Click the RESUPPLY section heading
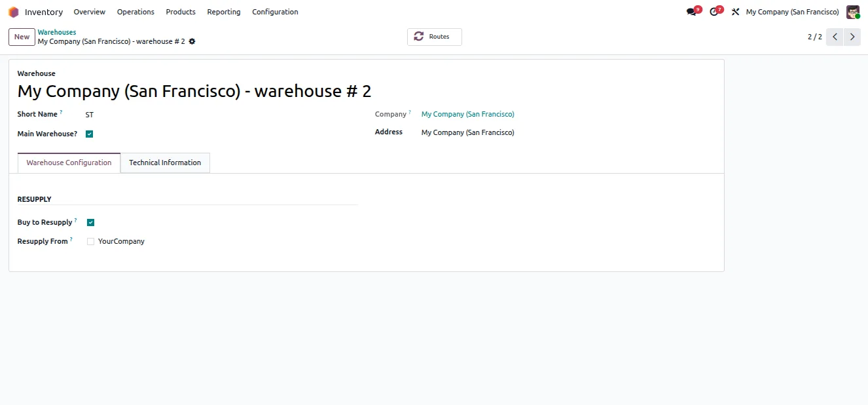The image size is (868, 405). pos(34,199)
